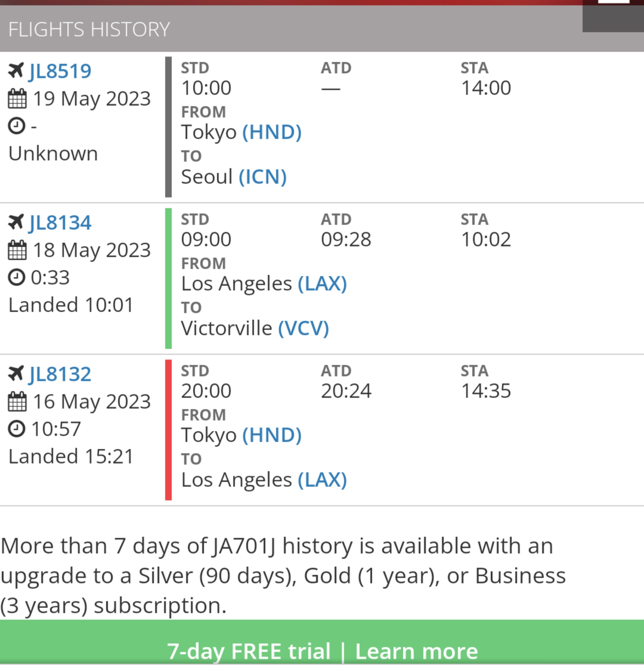Open LAX airport link in JL8132 row

coord(322,480)
